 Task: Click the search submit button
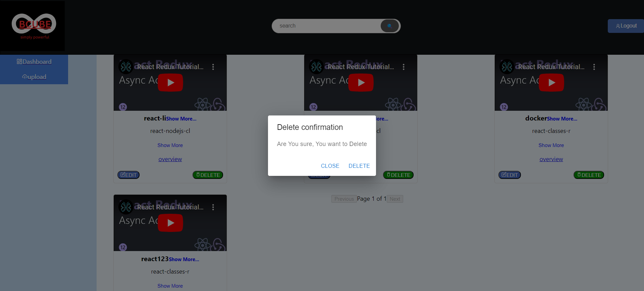click(389, 26)
